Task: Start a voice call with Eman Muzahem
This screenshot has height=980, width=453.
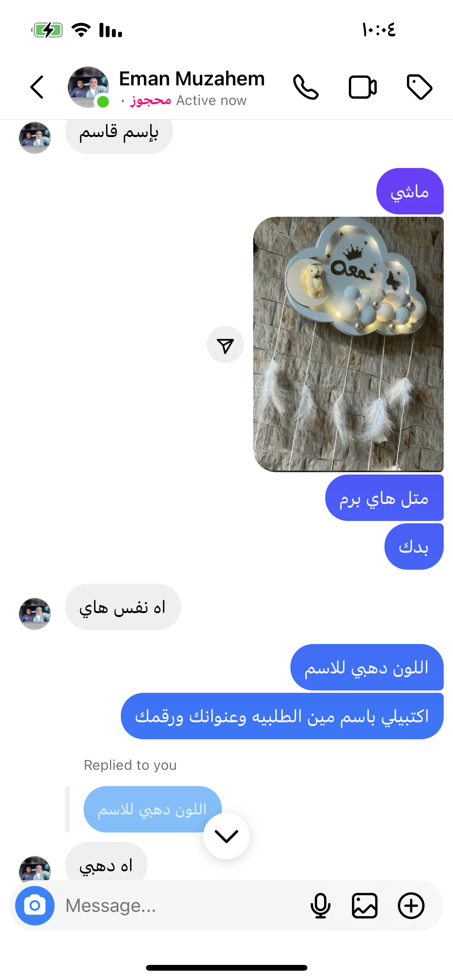Action: pyautogui.click(x=306, y=87)
